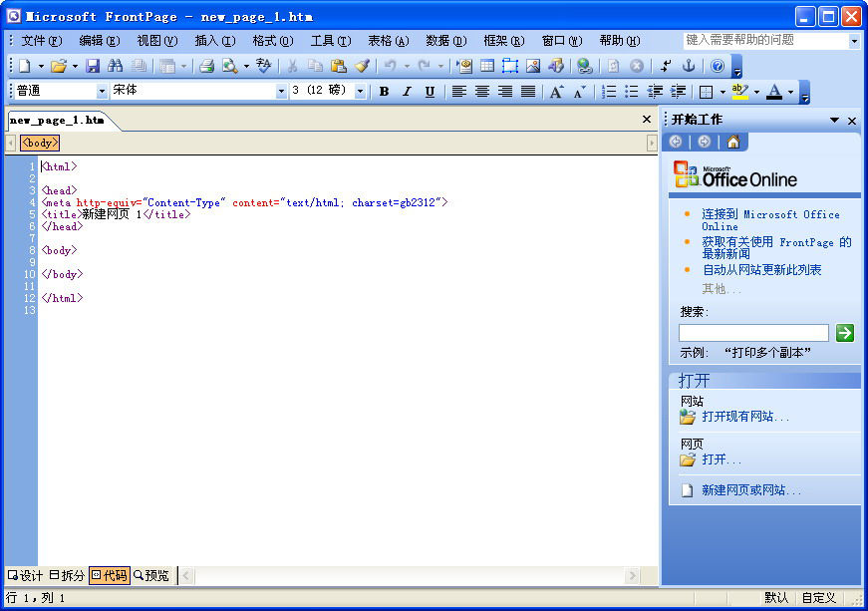Image resolution: width=868 pixels, height=611 pixels.
Task: Expand the Open button dropdown arrow
Action: tap(75, 67)
